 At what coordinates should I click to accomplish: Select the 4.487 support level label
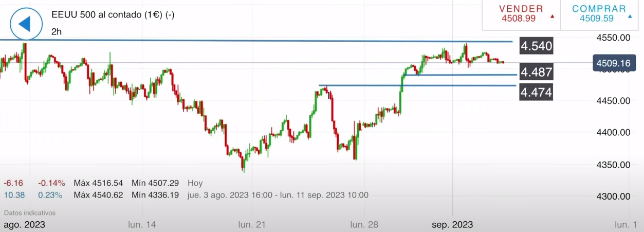(x=536, y=73)
